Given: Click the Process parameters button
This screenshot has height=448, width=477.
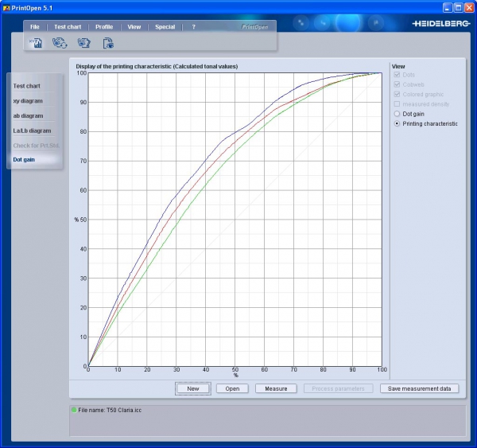Looking at the screenshot, I should (x=339, y=388).
